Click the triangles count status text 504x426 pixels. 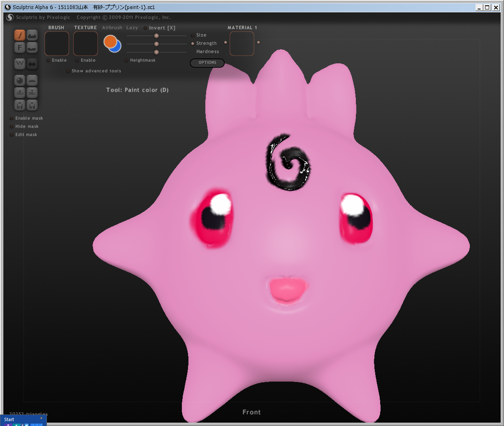(28, 414)
